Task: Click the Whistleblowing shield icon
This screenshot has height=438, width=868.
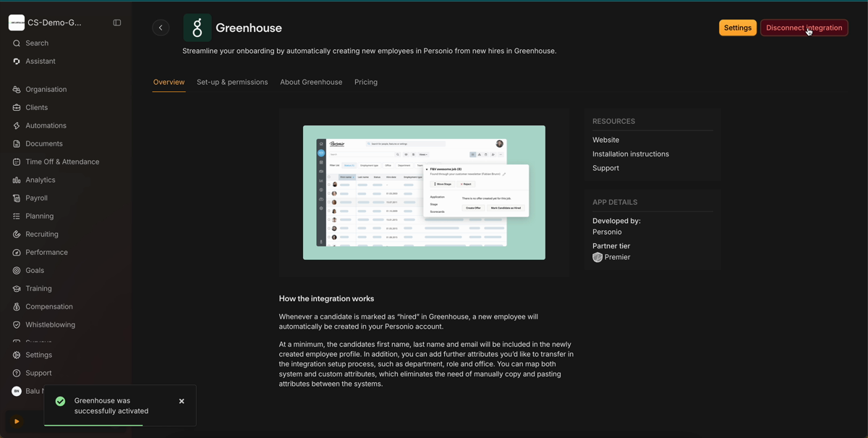Action: [x=17, y=325]
